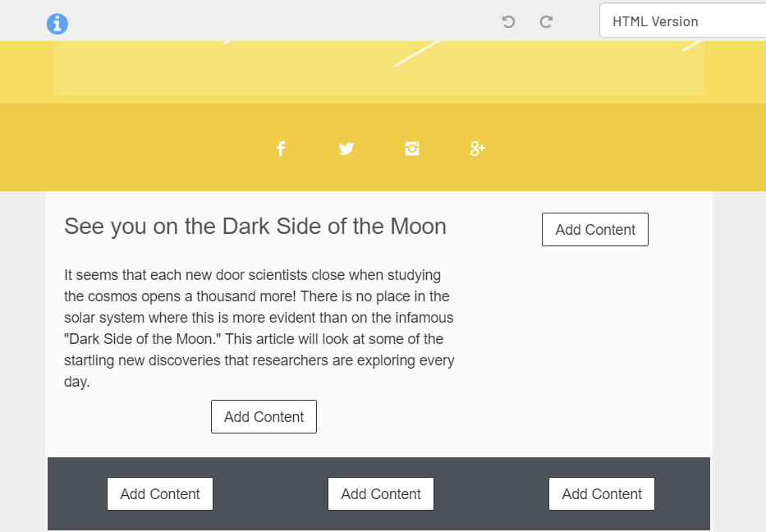Click the Twitter bird icon

point(346,149)
